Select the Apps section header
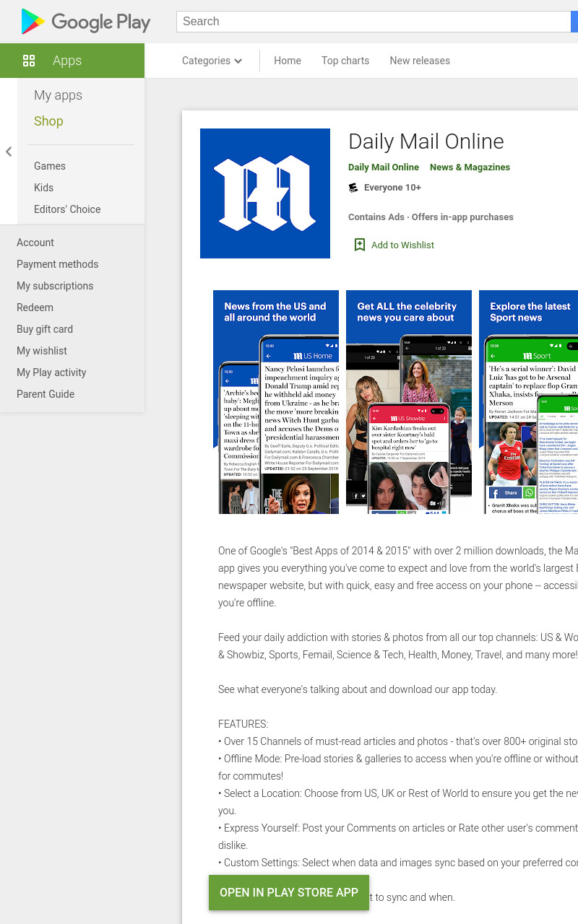 (72, 61)
